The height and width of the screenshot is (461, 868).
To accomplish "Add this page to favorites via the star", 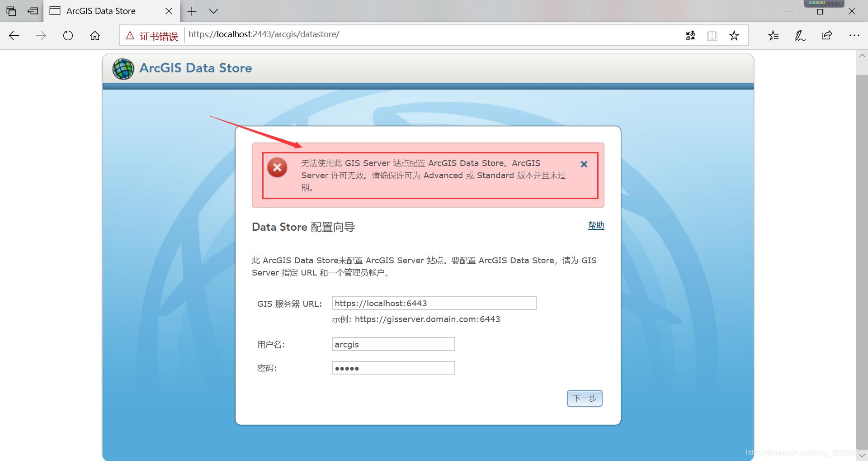I will click(x=734, y=35).
